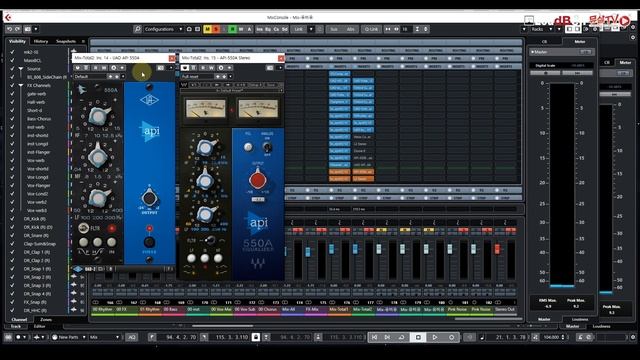Click the Ins bypass button
The height and width of the screenshot is (360, 640).
[x=260, y=29]
